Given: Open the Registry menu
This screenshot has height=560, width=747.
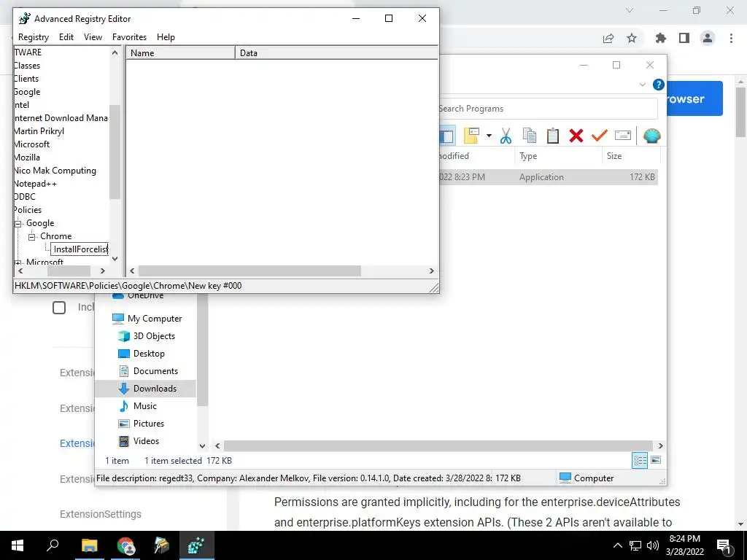Looking at the screenshot, I should [34, 37].
